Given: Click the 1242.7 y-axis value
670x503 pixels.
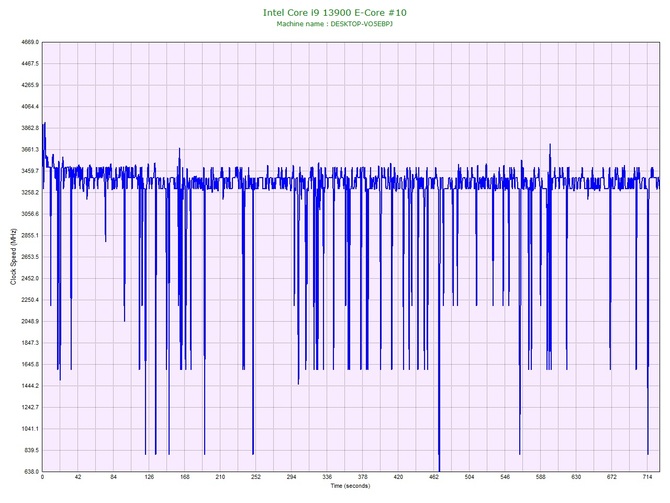Looking at the screenshot, I should click(30, 407).
